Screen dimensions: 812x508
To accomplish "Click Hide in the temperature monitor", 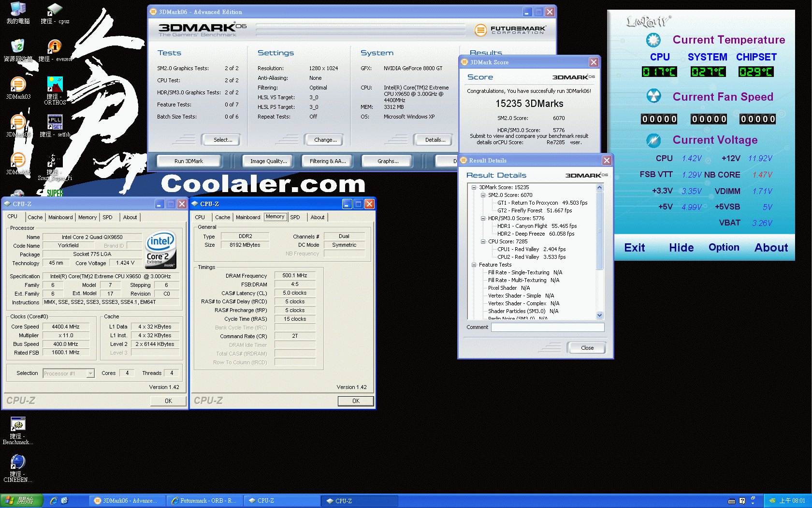I will [x=681, y=248].
